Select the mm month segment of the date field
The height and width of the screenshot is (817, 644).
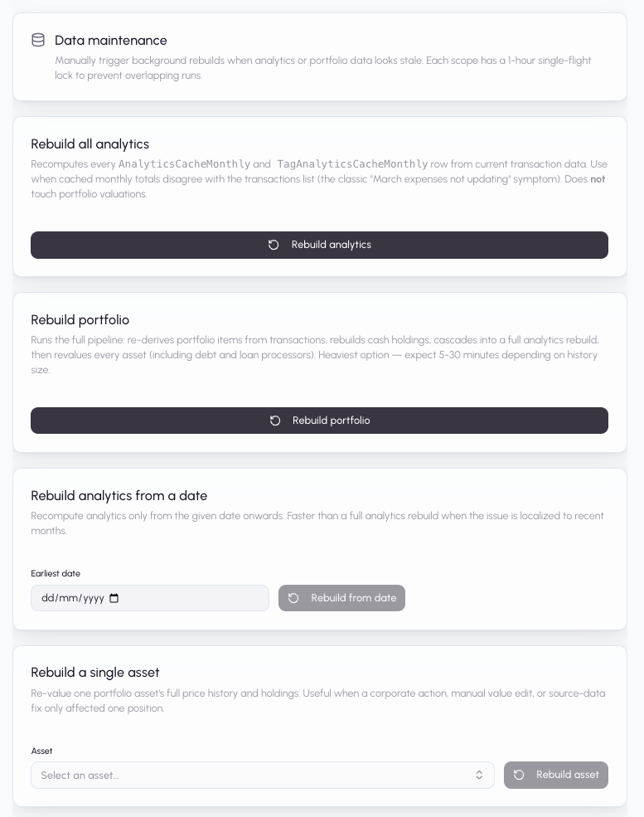(x=66, y=598)
